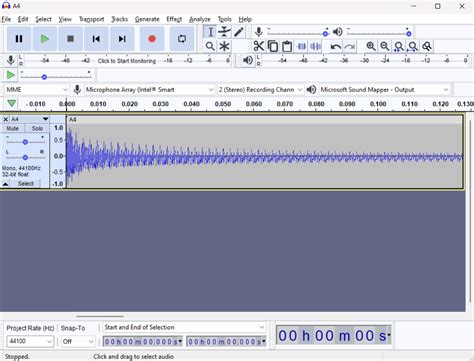Adjust the A4 track gain slider
This screenshot has width=474, height=361.
pyautogui.click(x=25, y=142)
